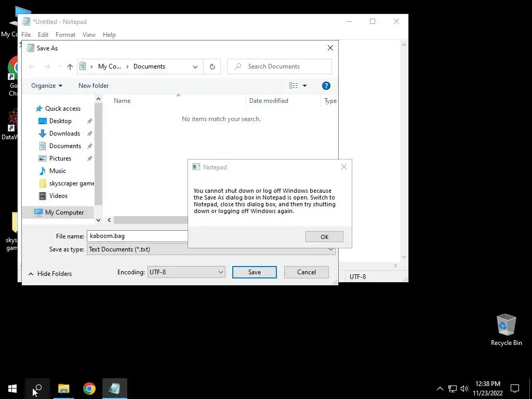Expand the address bar previous locations dropdown

tap(195, 67)
